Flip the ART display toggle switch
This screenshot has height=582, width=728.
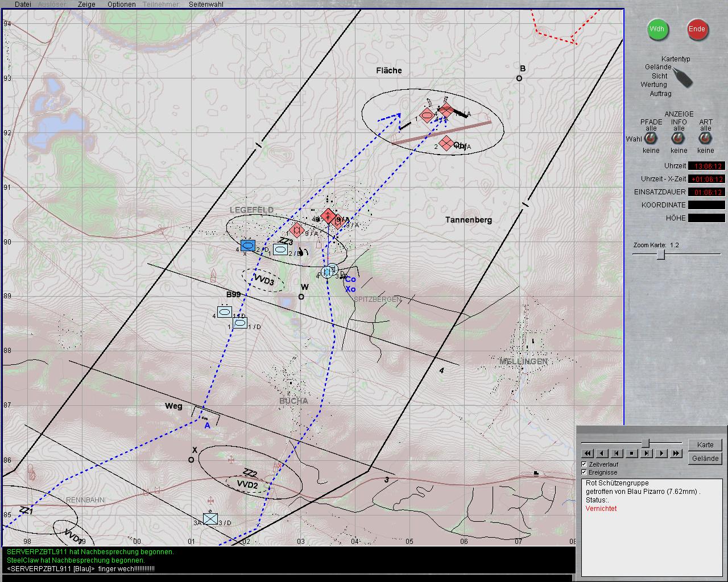pos(706,139)
